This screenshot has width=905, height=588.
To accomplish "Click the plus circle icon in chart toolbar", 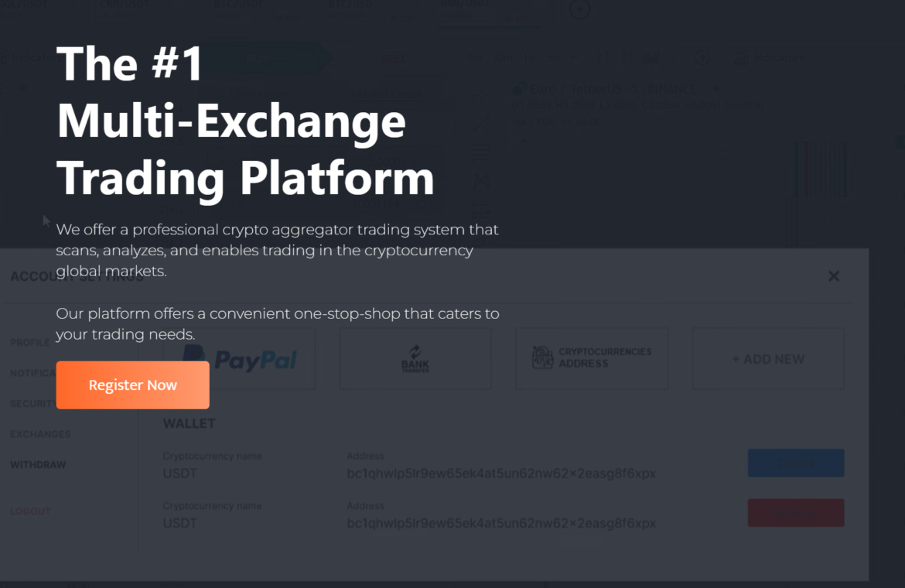I will tap(702, 58).
